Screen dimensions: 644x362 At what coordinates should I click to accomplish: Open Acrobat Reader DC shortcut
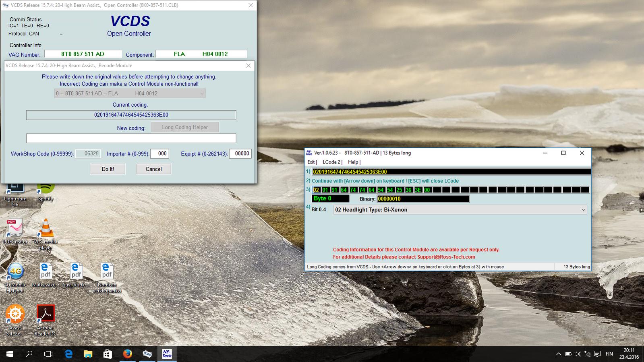(46, 314)
